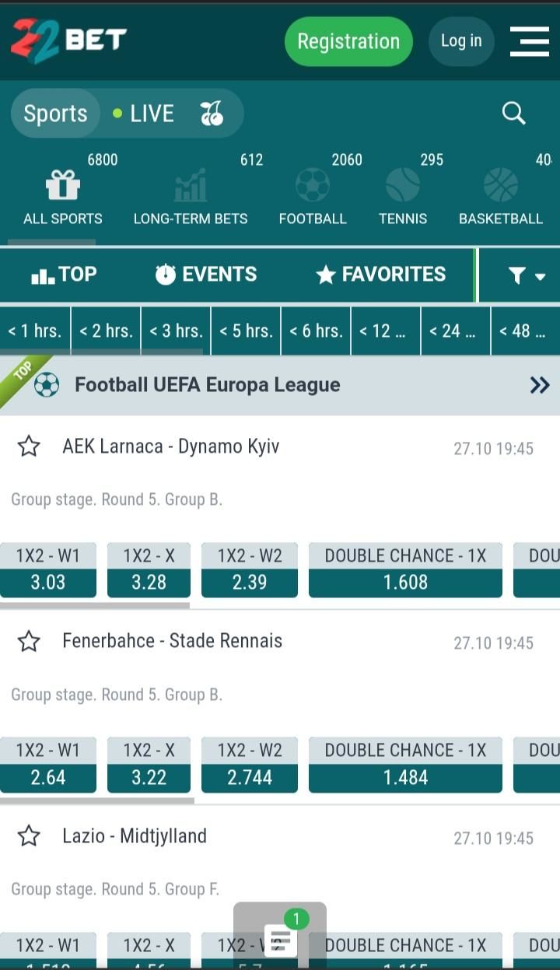The width and height of the screenshot is (560, 970).
Task: Switch to the EVENTS tab
Action: tap(205, 275)
